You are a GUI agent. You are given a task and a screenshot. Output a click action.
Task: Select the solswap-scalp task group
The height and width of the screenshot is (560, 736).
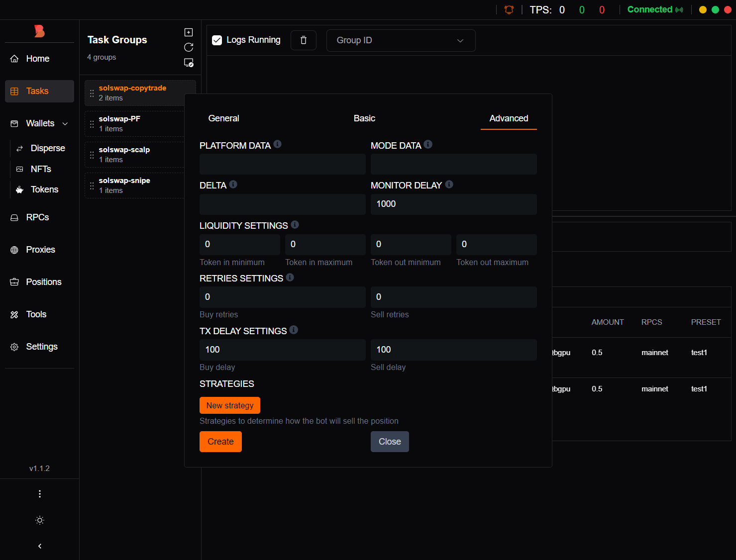(x=124, y=154)
